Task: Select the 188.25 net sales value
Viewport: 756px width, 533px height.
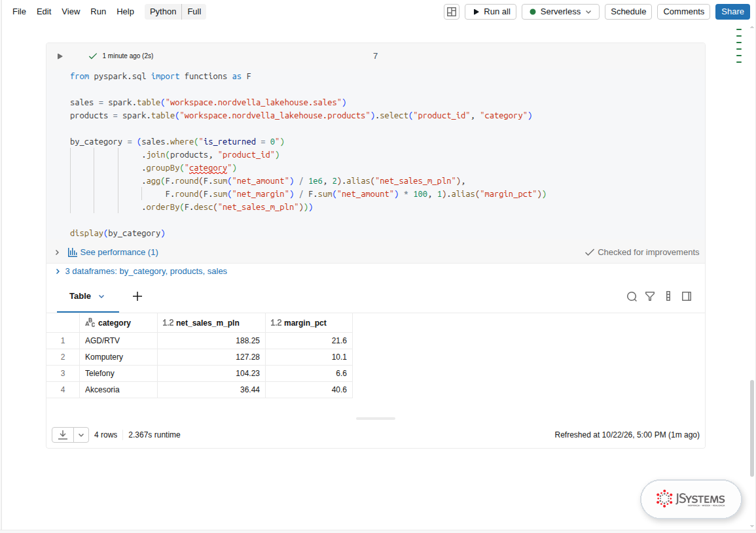Action: (x=211, y=341)
